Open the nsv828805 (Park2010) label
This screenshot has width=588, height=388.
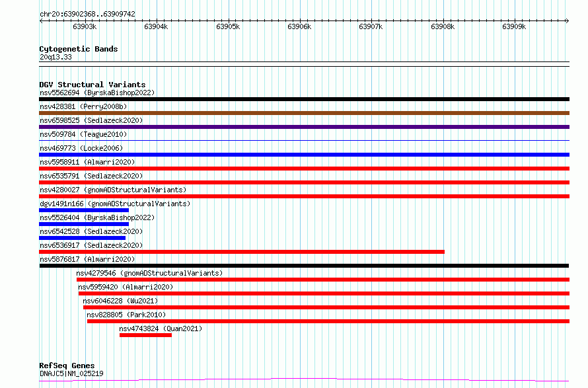pos(126,315)
